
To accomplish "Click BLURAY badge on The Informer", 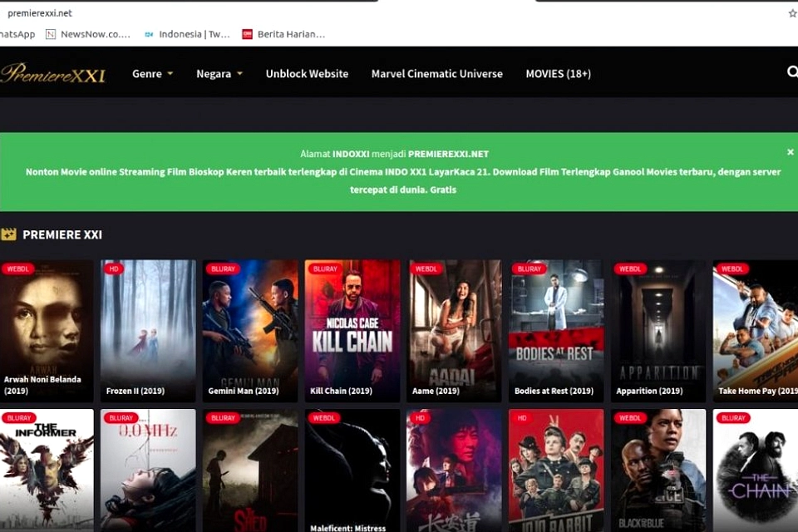I will coord(19,418).
